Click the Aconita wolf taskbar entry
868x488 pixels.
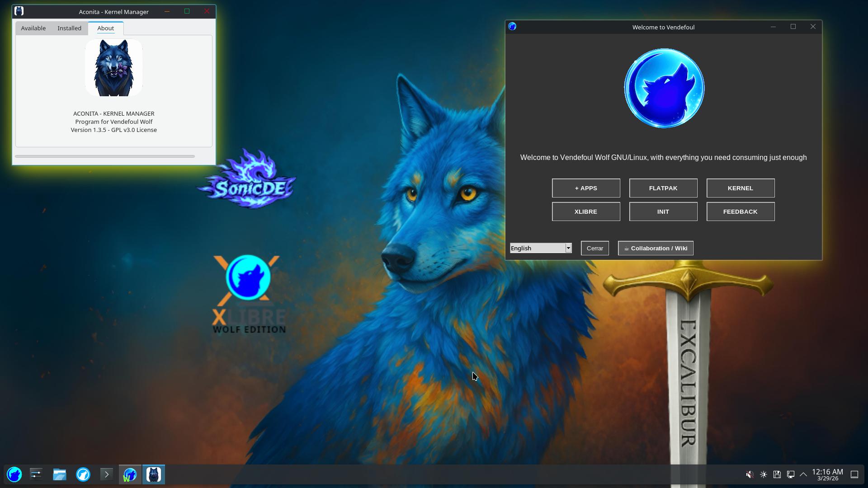pyautogui.click(x=154, y=474)
